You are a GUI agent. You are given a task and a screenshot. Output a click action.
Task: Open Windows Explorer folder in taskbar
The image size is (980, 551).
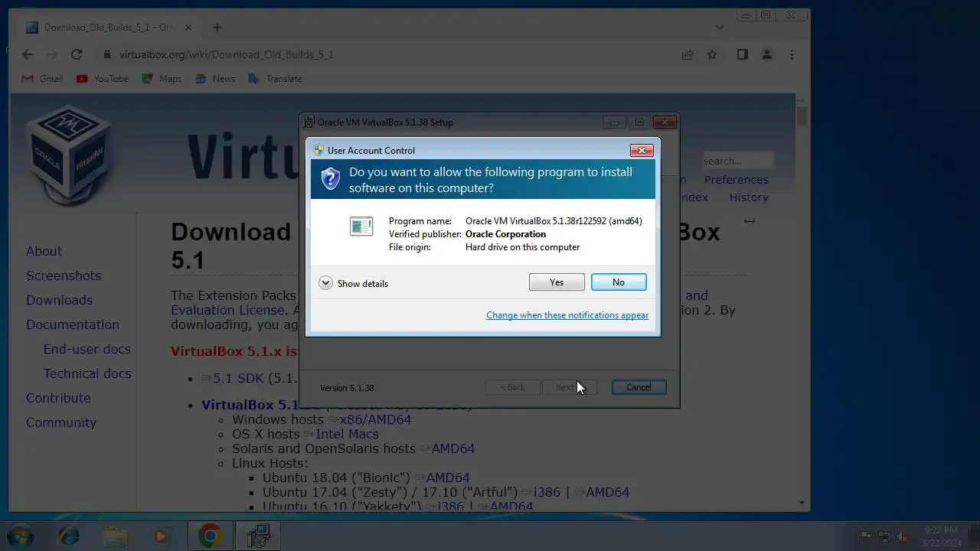click(115, 536)
